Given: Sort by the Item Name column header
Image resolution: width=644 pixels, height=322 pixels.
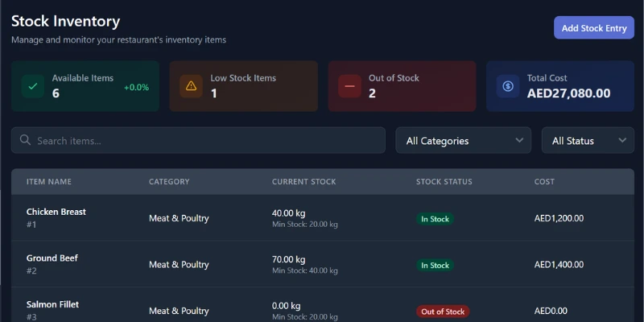Looking at the screenshot, I should click(x=49, y=182).
